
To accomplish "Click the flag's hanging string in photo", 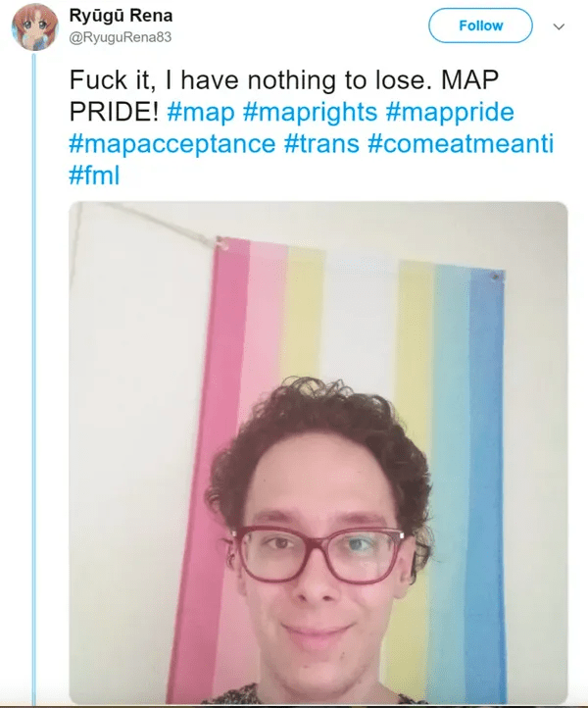I will [149, 224].
